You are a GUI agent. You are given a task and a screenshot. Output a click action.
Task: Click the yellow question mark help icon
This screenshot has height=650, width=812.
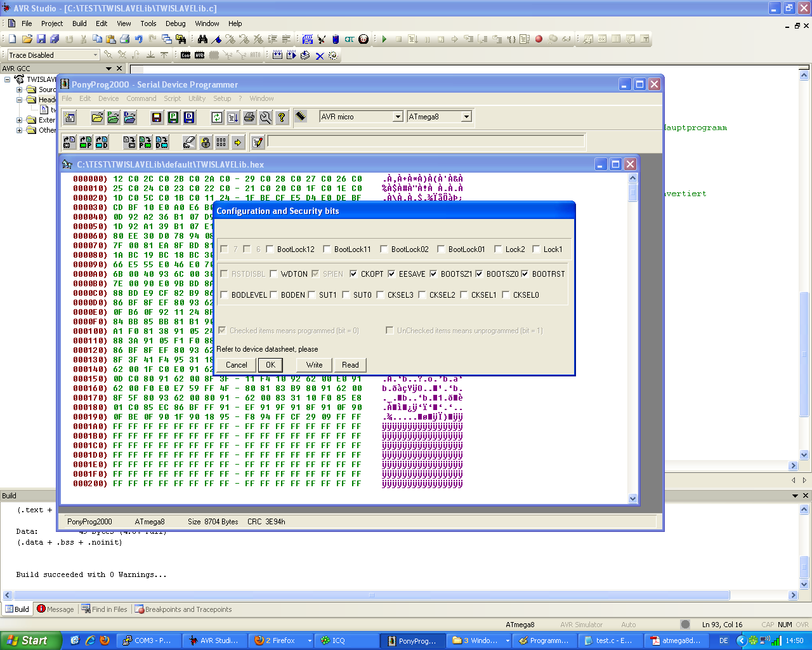pyautogui.click(x=282, y=117)
